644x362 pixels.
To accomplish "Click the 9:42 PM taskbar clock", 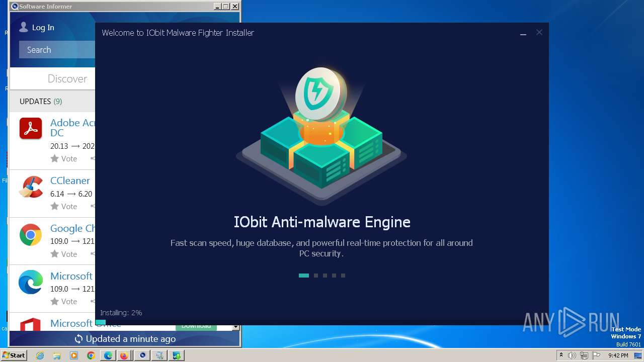I will [x=618, y=355].
